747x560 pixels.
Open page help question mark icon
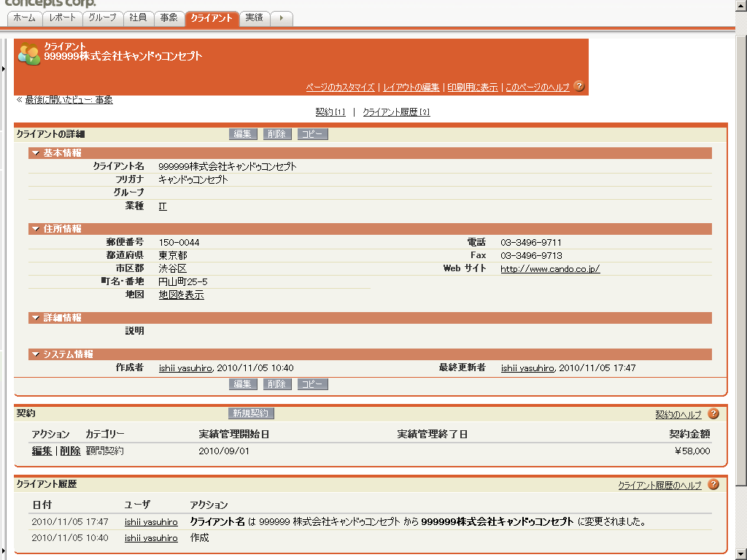click(x=578, y=86)
